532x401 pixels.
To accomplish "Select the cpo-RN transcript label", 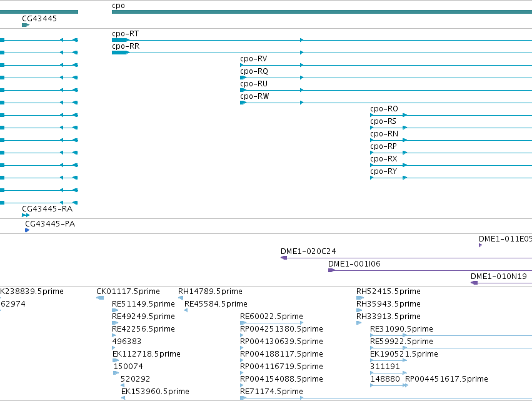I will 384,134.
